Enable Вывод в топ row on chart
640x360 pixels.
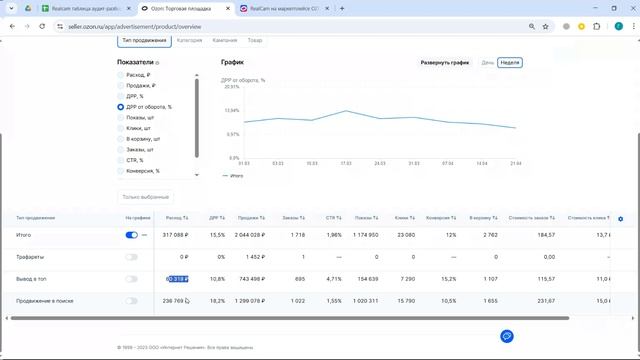tap(131, 279)
